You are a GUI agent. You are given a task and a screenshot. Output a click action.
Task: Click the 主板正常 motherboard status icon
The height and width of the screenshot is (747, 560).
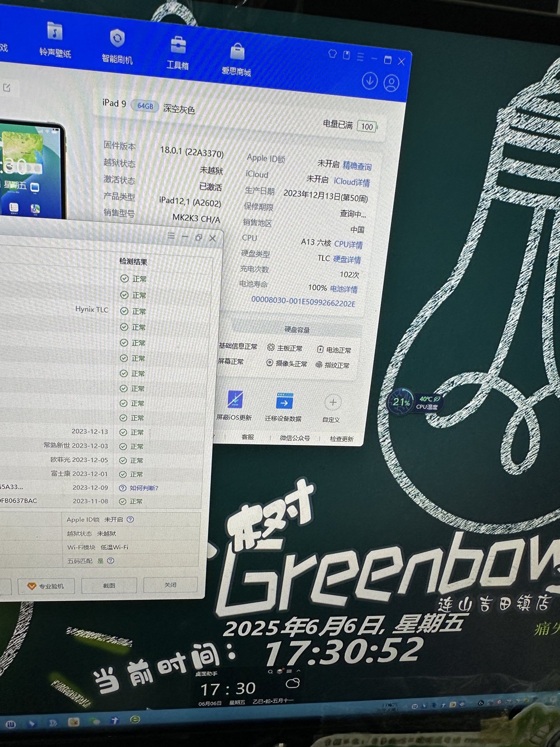(x=271, y=347)
